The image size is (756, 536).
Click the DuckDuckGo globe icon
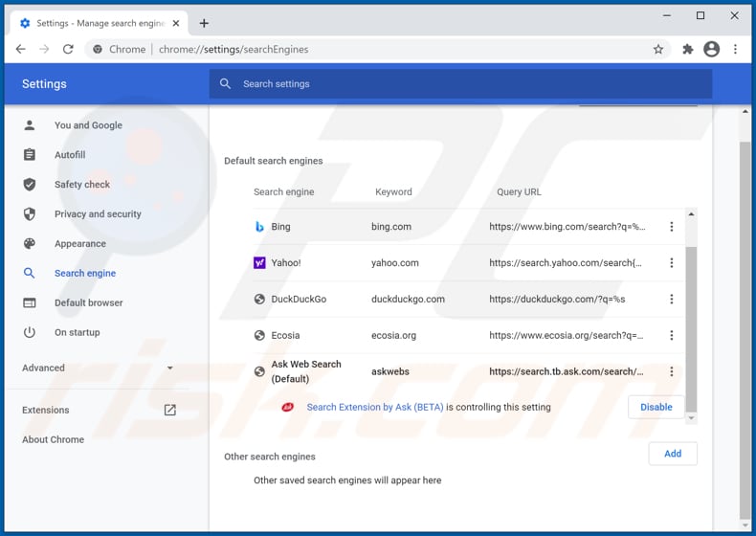pyautogui.click(x=259, y=300)
